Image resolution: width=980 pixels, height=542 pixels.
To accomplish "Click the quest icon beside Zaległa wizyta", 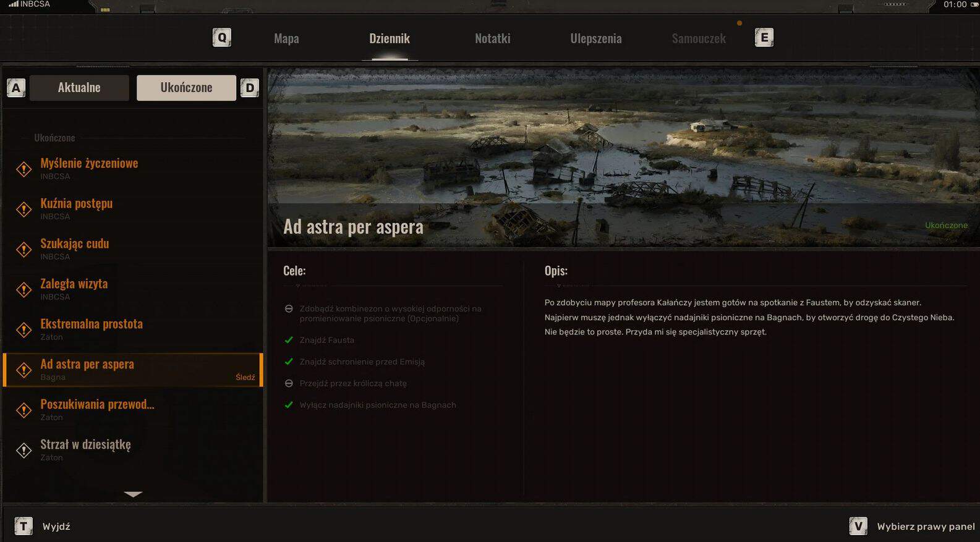I will click(23, 289).
